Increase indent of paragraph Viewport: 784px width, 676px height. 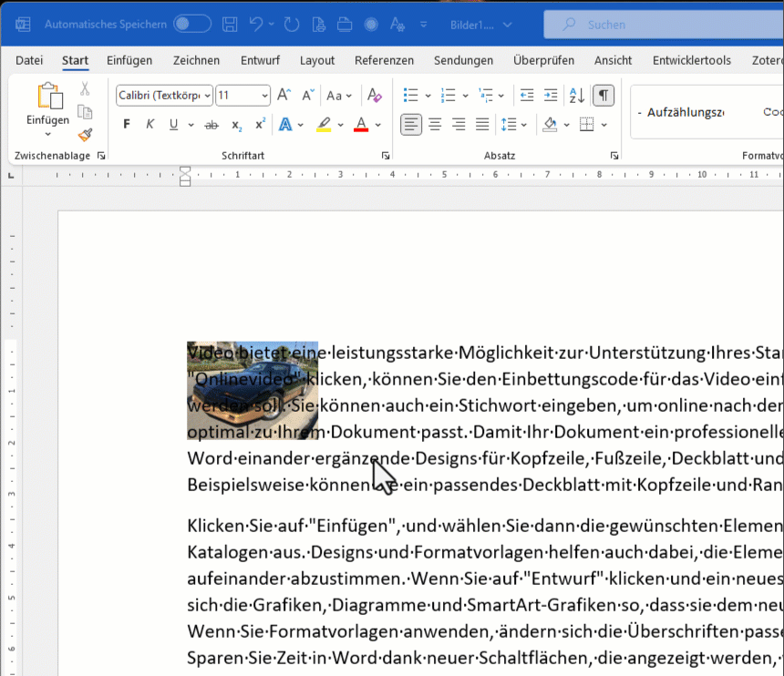551,96
